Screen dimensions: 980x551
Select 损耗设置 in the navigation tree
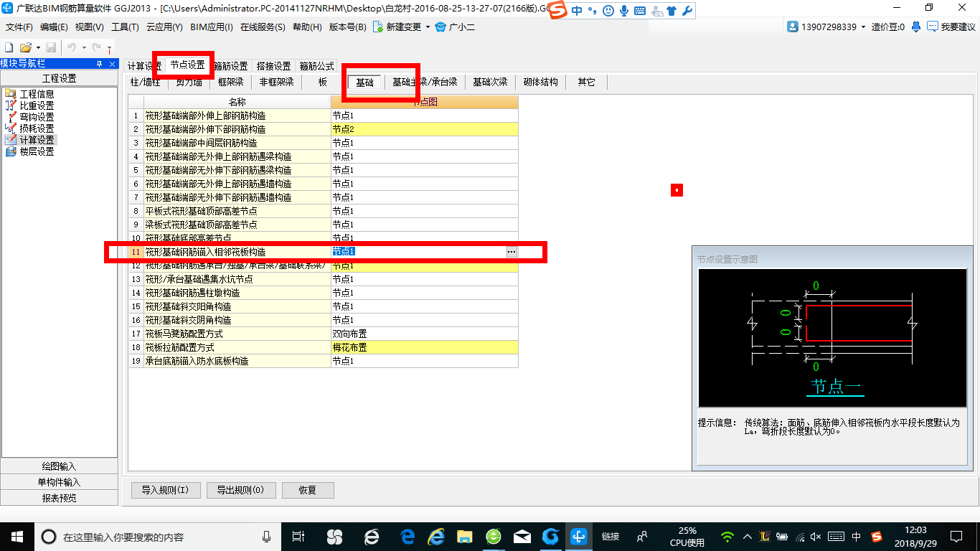pyautogui.click(x=37, y=128)
